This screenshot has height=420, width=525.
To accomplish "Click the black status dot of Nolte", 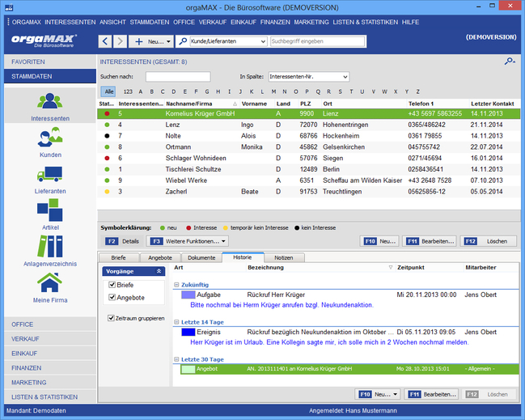I will click(107, 136).
